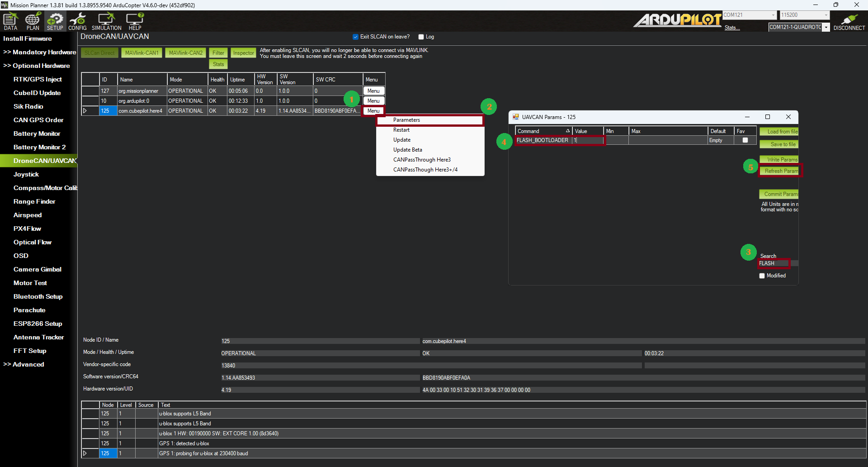This screenshot has width=868, height=467.
Task: Click the Filter button
Action: pyautogui.click(x=218, y=53)
